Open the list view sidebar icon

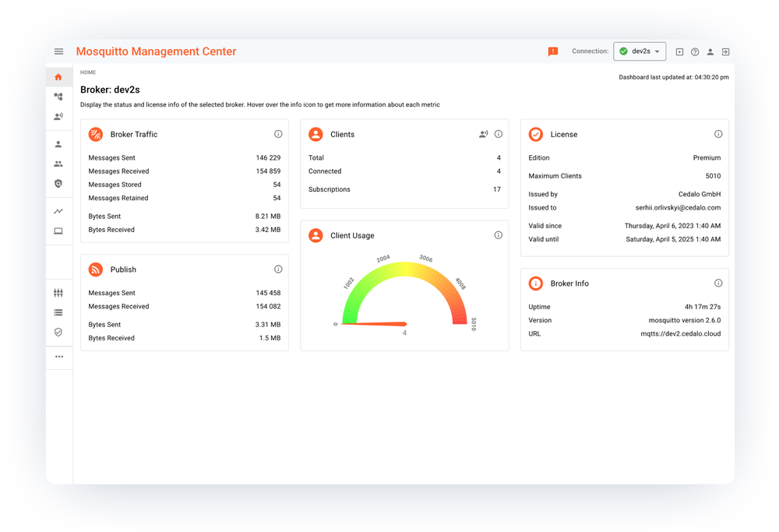(x=58, y=312)
